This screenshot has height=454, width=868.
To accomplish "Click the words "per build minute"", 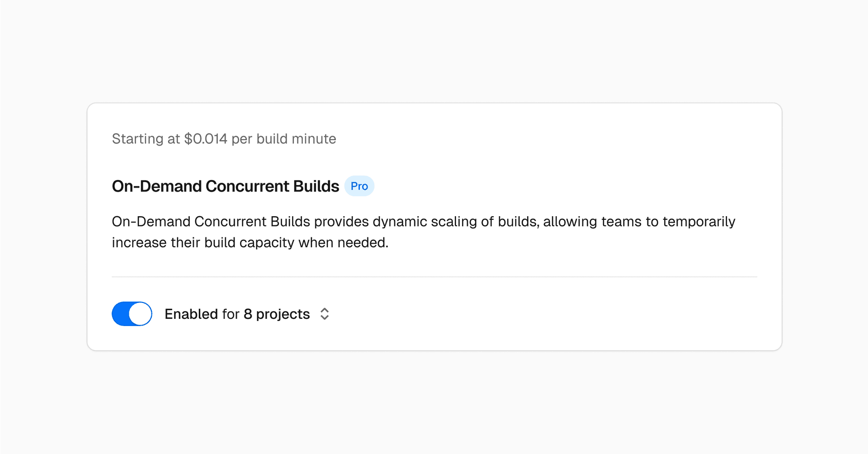I will click(284, 139).
